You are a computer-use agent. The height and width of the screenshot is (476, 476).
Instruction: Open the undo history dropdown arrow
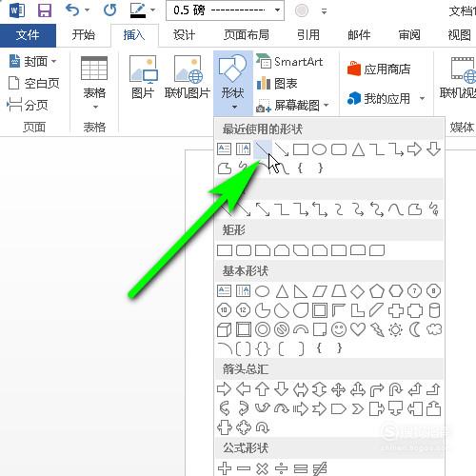pyautogui.click(x=87, y=10)
